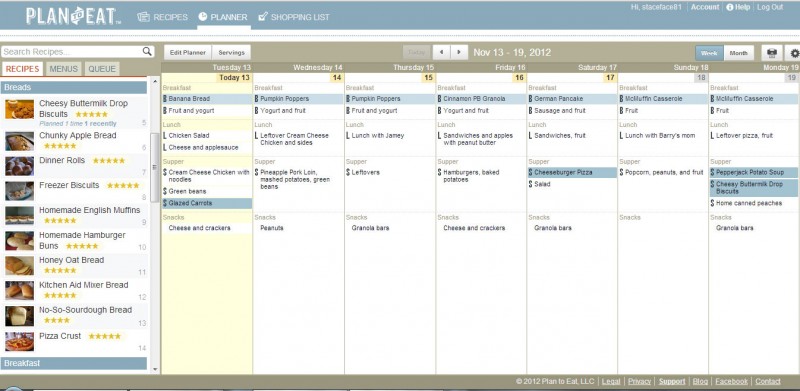The image size is (800, 391).
Task: Click the Help question mark icon
Action: coord(730,7)
